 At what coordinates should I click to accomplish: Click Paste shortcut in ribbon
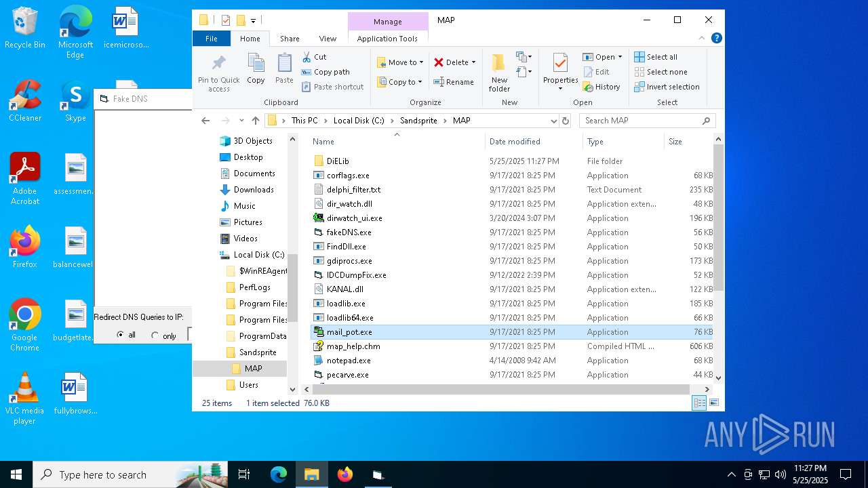[x=332, y=87]
